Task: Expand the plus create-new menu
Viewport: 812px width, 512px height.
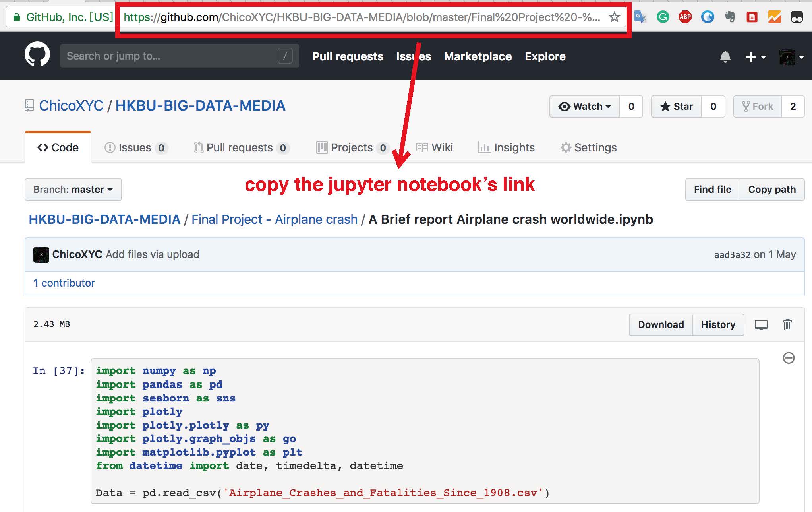Action: click(x=755, y=57)
